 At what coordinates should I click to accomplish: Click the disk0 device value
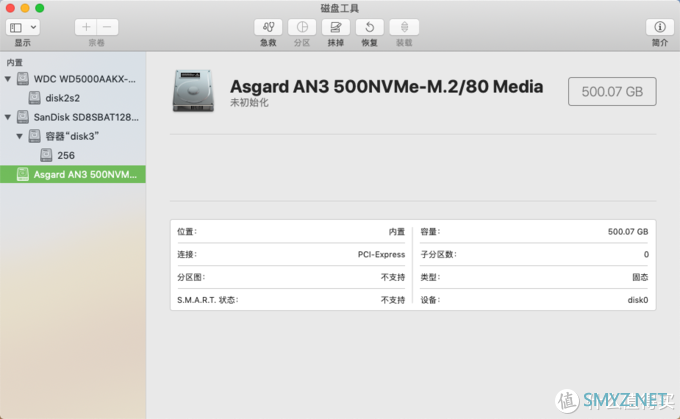coord(638,300)
